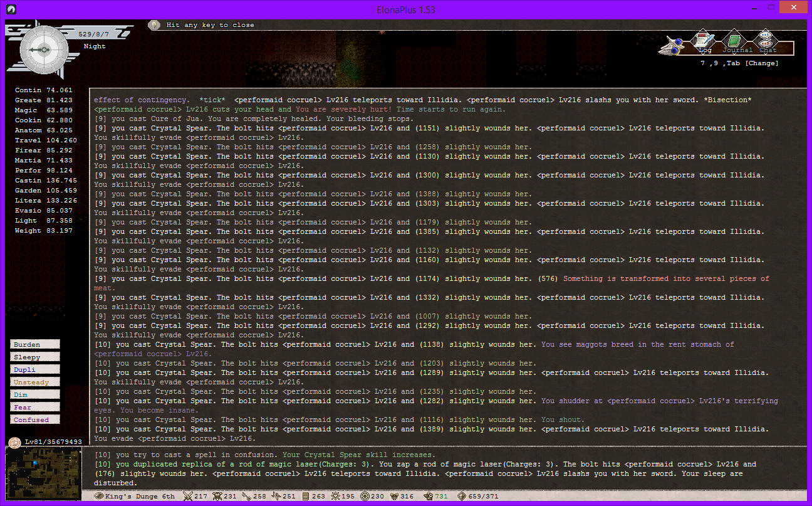Click the character level icon beside Lv81
Viewport: 812px width, 506px height.
pyautogui.click(x=14, y=442)
